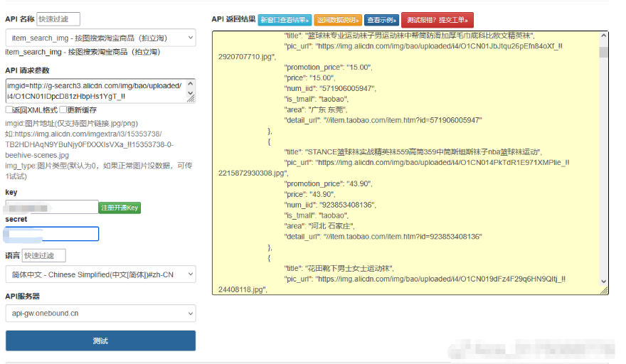Click the result panel scroll up arrow
This screenshot has height=364, width=626.
click(x=604, y=36)
